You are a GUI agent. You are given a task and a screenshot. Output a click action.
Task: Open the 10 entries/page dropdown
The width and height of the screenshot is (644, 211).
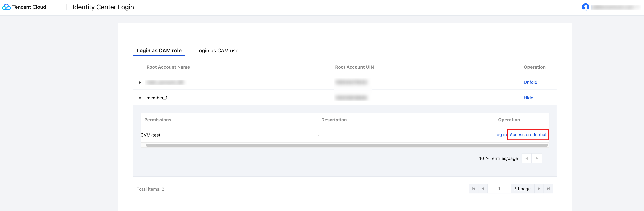(484, 158)
